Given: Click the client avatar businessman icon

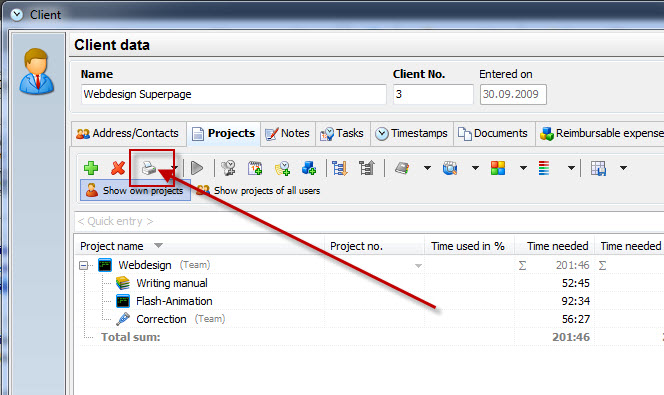Looking at the screenshot, I should (37, 71).
